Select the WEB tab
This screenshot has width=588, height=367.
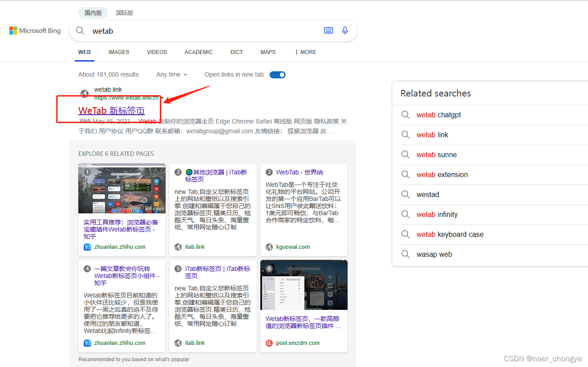[x=85, y=52]
